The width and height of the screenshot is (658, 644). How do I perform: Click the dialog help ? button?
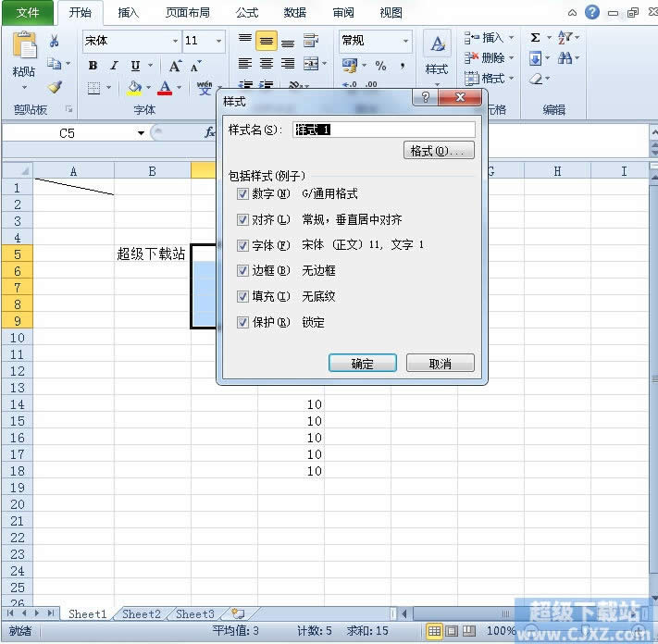pyautogui.click(x=425, y=97)
